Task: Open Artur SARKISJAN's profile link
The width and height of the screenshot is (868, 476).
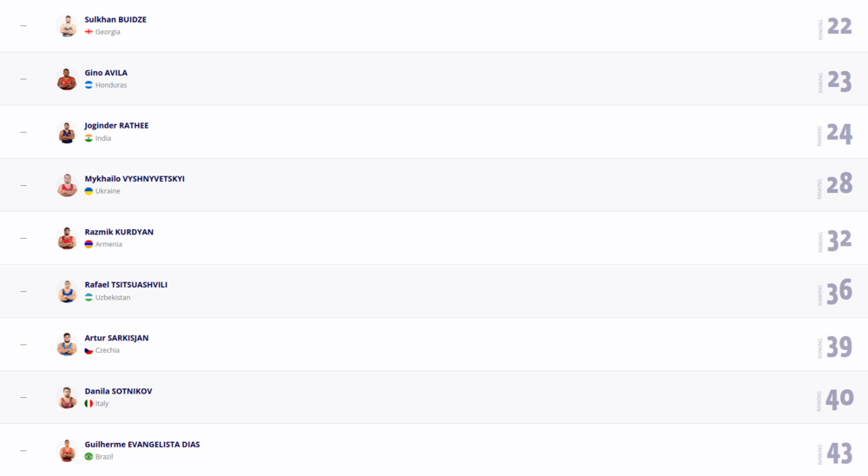Action: click(116, 338)
